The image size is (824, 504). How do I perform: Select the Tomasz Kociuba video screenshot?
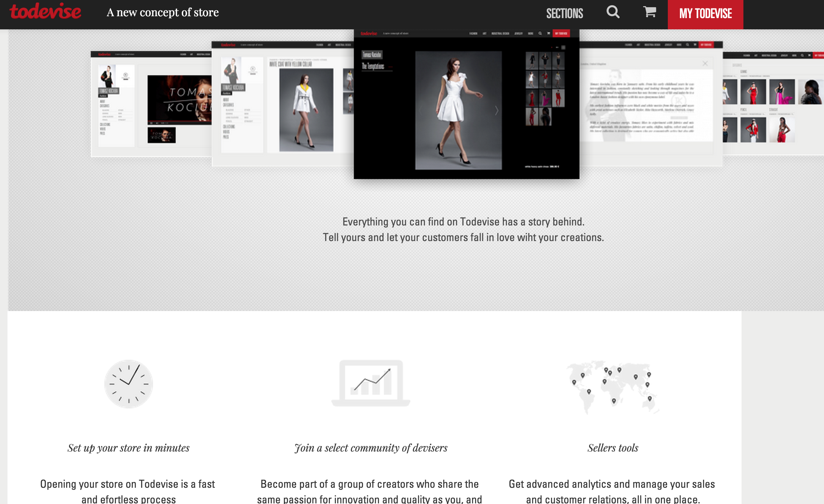[x=151, y=104]
